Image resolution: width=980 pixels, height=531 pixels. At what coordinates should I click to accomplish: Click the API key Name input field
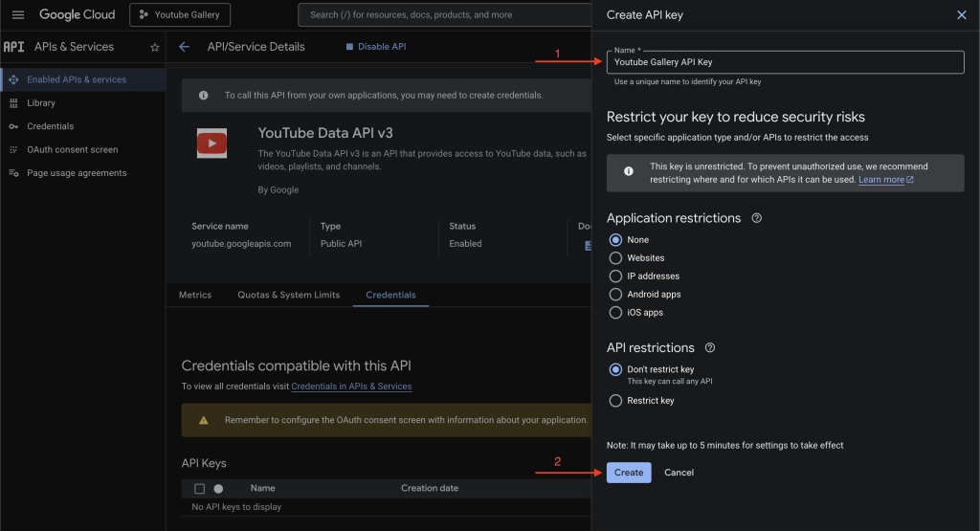pos(785,62)
